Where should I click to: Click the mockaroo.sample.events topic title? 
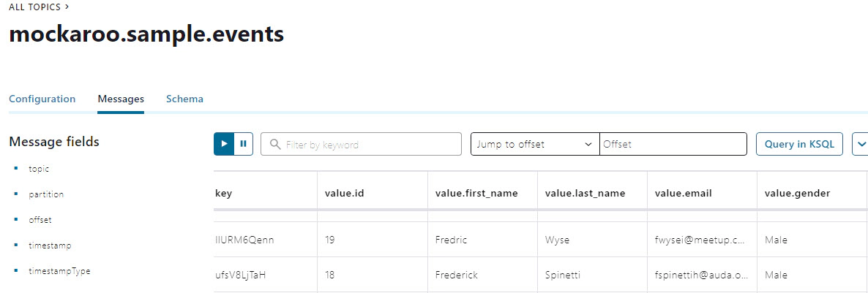(x=146, y=34)
